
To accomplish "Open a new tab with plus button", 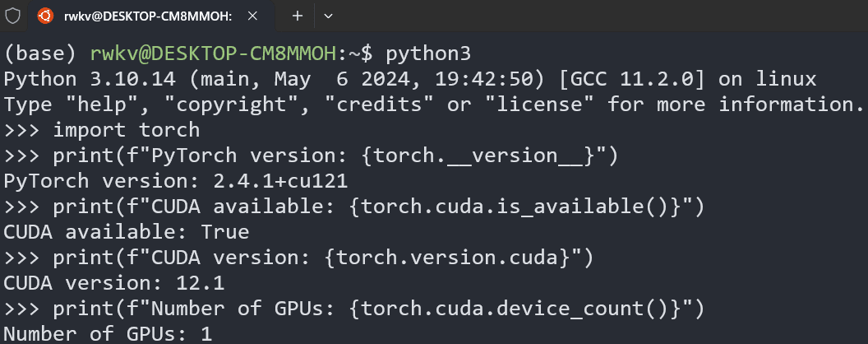I will [x=298, y=16].
